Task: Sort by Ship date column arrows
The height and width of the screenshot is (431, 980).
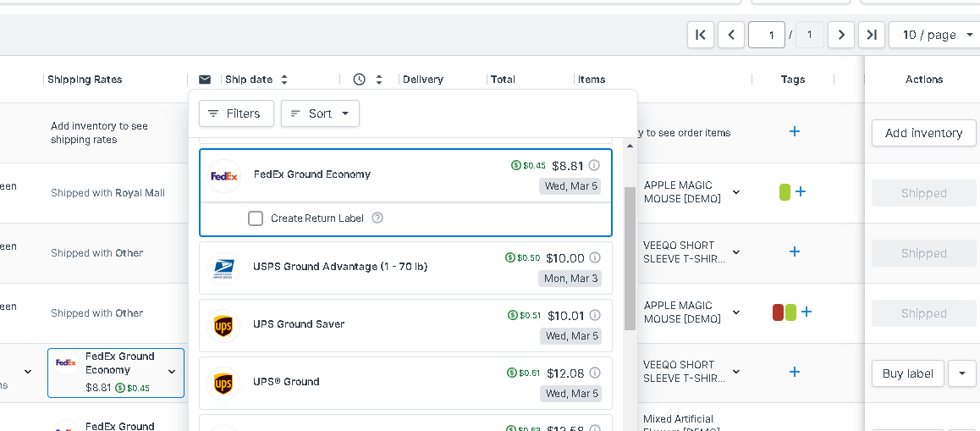Action: pos(284,80)
